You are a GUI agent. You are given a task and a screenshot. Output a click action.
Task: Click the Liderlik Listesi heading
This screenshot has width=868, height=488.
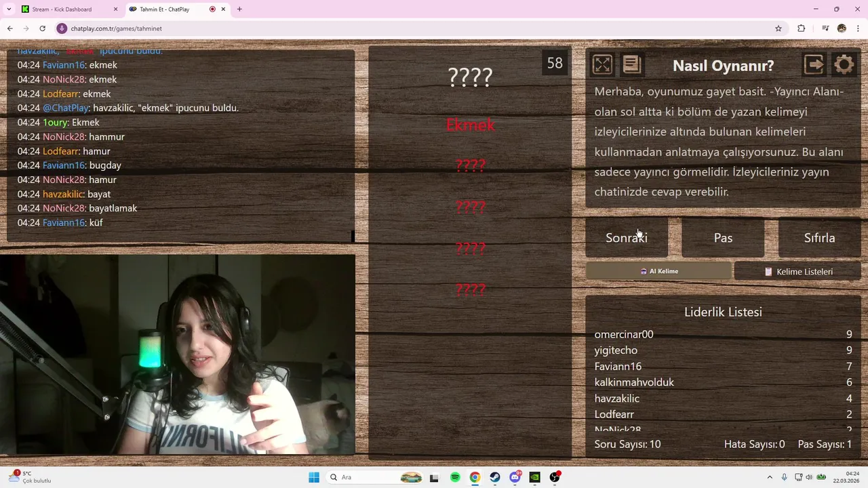[723, 312]
